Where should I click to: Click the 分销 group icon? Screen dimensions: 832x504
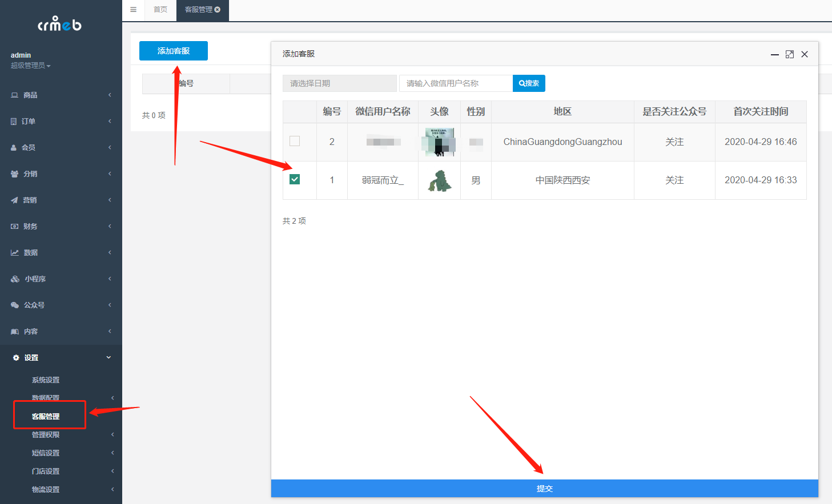pos(15,174)
